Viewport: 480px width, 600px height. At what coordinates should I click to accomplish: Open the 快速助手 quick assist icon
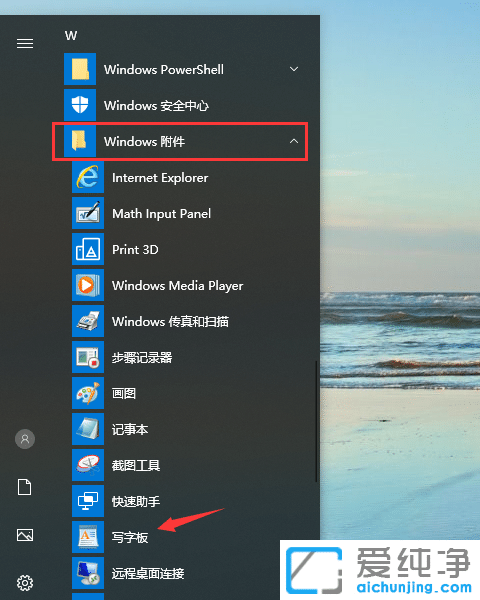point(88,501)
